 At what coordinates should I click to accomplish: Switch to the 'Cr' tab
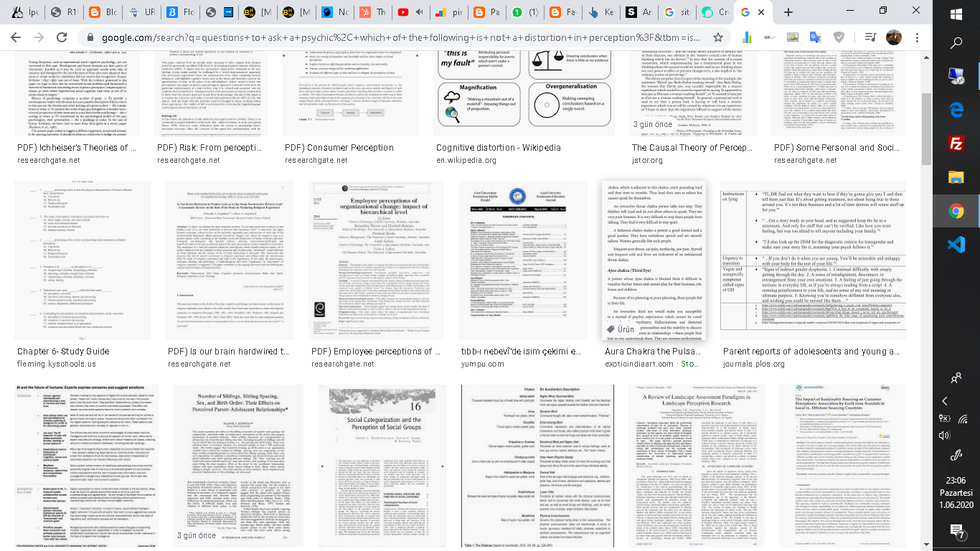(x=716, y=12)
